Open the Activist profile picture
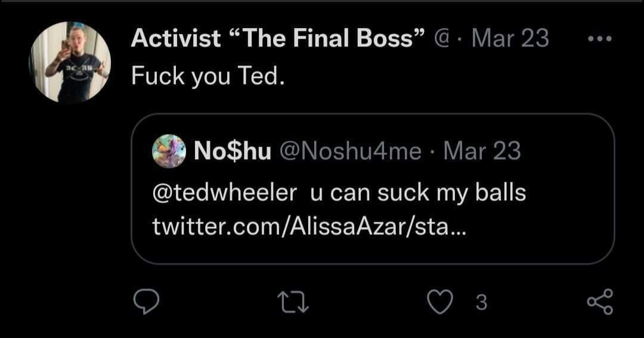 (70, 63)
